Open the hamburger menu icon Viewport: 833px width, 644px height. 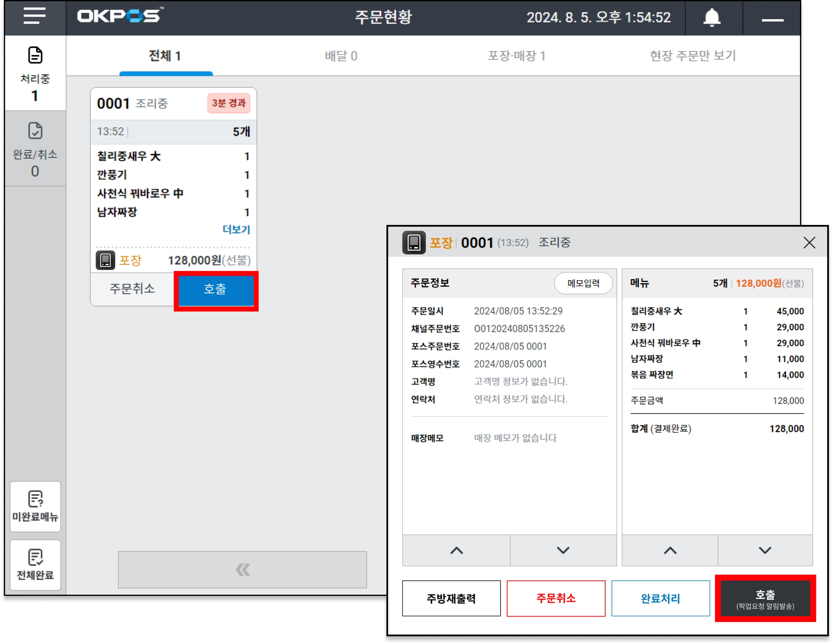[x=34, y=16]
